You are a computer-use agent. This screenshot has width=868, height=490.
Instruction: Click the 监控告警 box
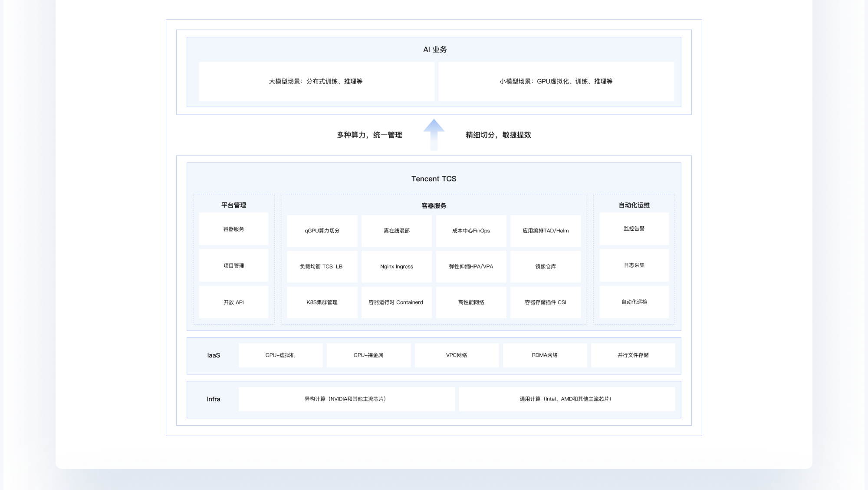coord(634,228)
